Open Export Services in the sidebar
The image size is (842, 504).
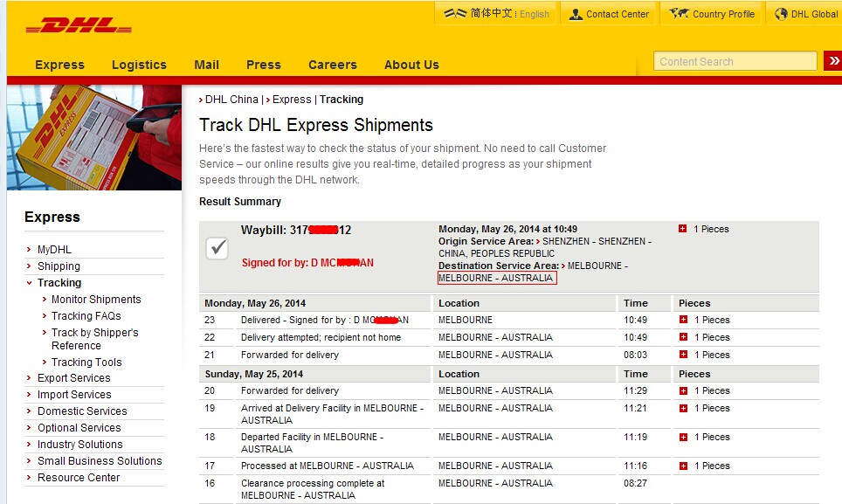coord(73,378)
